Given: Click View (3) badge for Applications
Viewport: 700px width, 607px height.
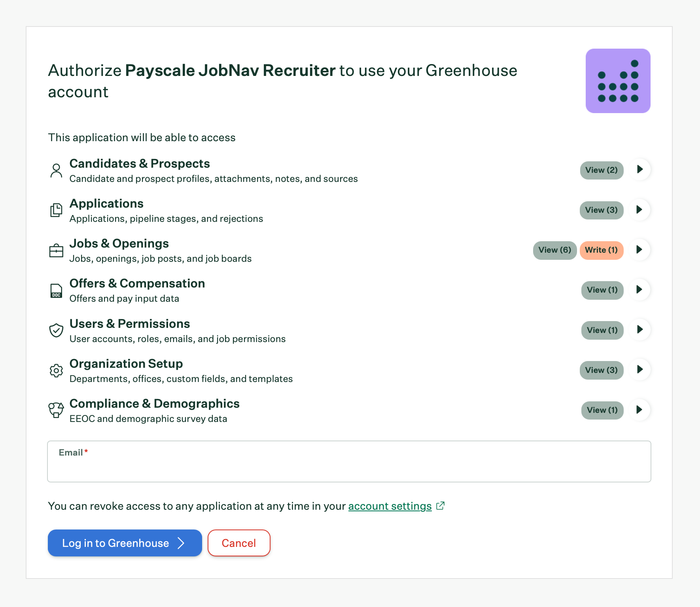Looking at the screenshot, I should point(602,210).
